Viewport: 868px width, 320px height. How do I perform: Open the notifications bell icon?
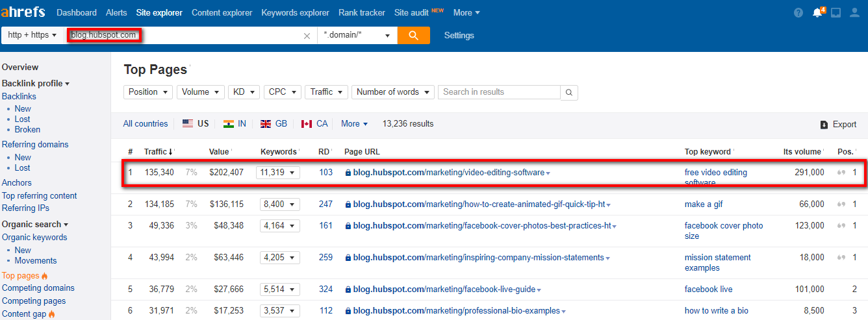click(x=817, y=13)
